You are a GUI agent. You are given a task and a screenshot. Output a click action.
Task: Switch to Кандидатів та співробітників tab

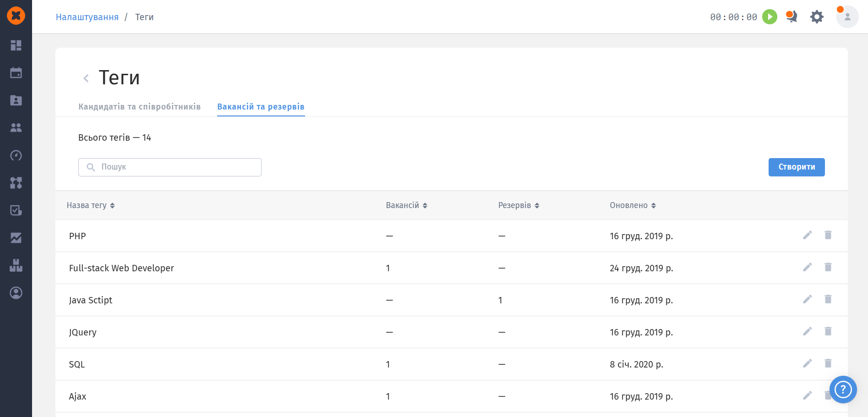point(140,107)
